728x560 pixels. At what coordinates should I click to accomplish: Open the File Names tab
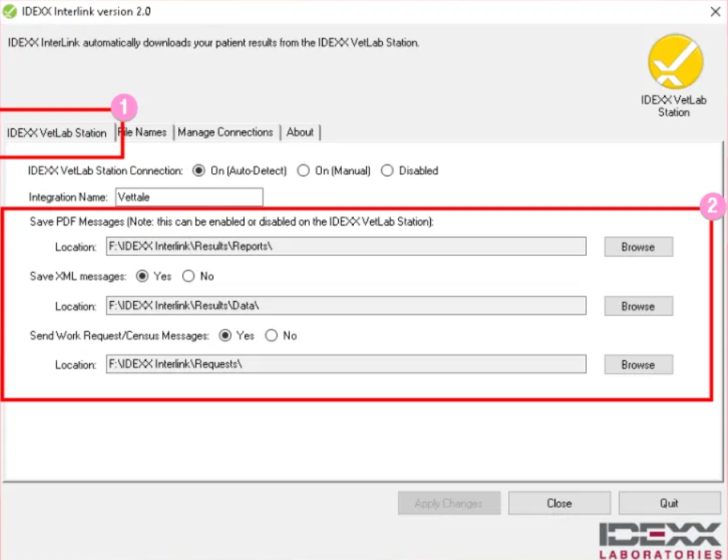[x=142, y=132]
